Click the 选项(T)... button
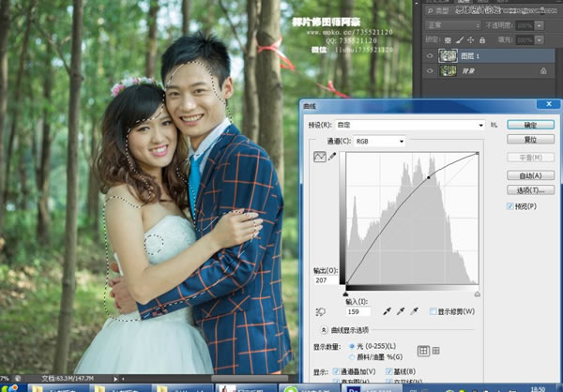 pos(530,189)
